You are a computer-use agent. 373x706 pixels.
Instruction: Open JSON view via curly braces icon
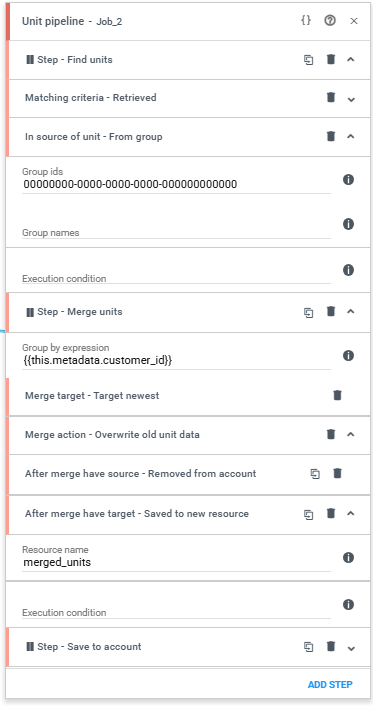tap(306, 21)
